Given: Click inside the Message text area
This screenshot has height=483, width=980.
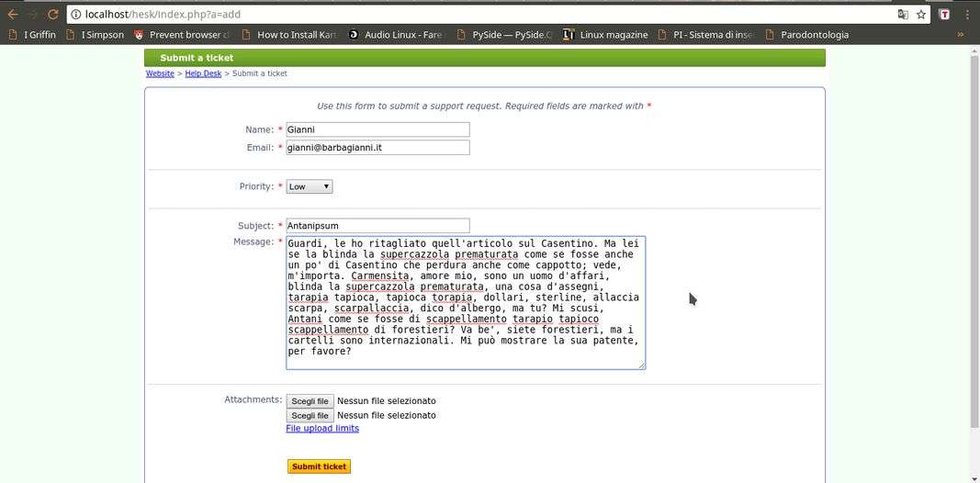Looking at the screenshot, I should click(466, 302).
